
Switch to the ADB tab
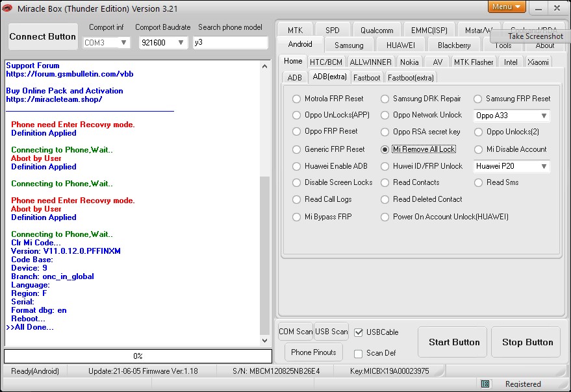[x=295, y=78]
